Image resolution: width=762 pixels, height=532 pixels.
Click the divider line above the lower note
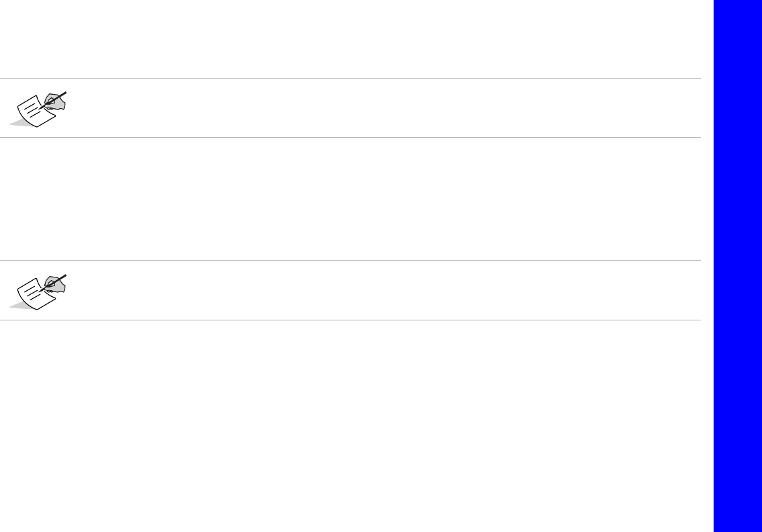point(349,261)
